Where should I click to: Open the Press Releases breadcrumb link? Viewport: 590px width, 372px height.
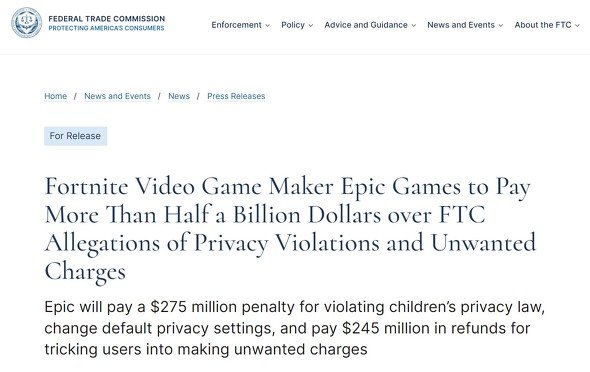point(236,96)
